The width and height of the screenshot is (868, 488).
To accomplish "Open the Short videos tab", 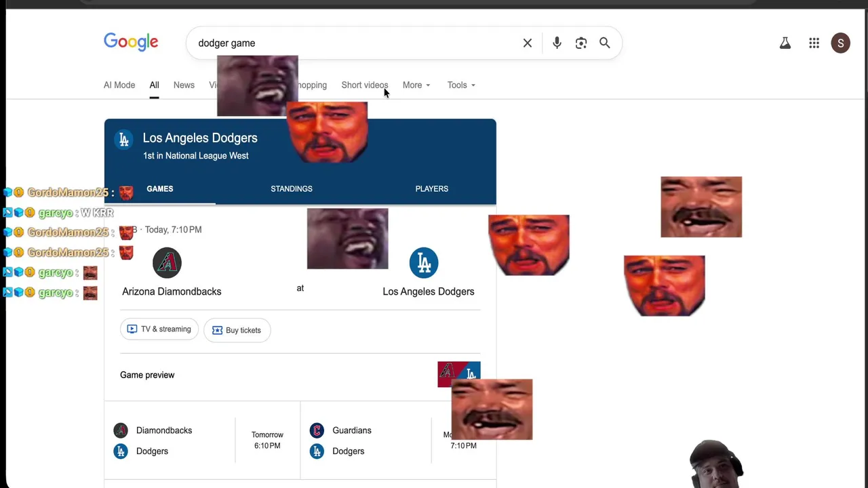I will (x=365, y=85).
